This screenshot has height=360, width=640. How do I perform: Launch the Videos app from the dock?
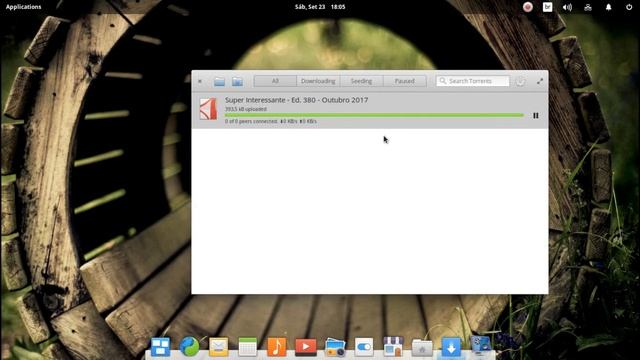point(305,347)
